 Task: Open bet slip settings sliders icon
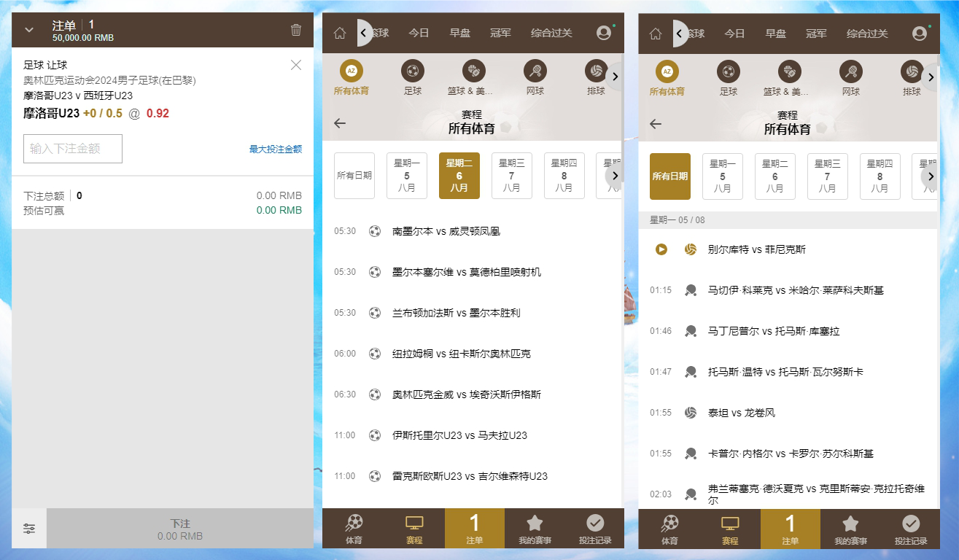coord(29,529)
